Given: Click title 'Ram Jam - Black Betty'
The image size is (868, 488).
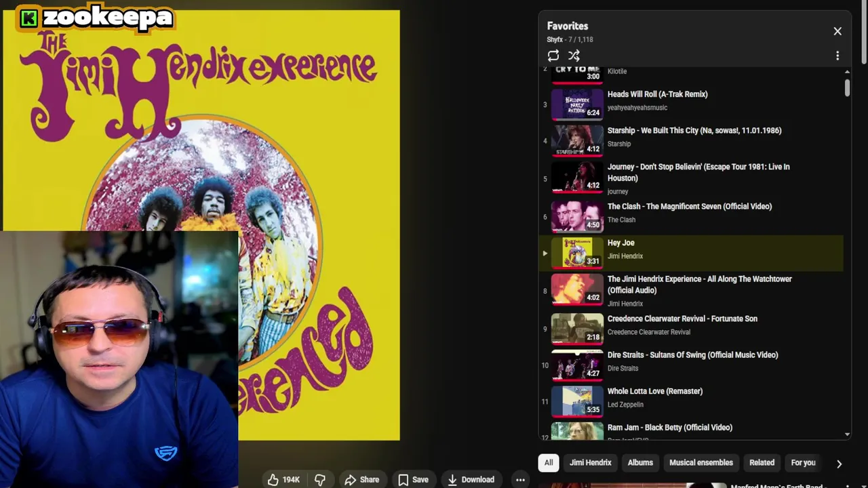Looking at the screenshot, I should pyautogui.click(x=670, y=427).
